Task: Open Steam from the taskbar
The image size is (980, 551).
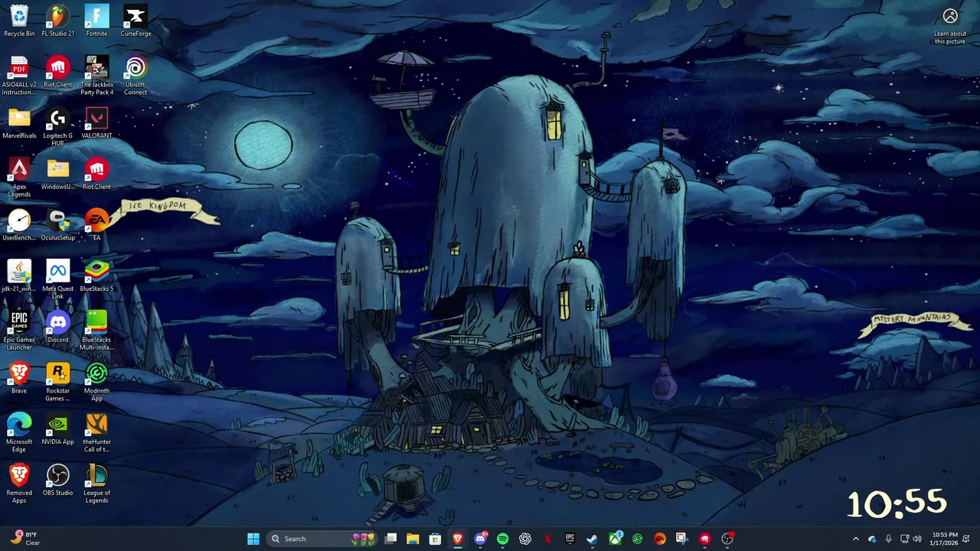Action: [x=592, y=539]
